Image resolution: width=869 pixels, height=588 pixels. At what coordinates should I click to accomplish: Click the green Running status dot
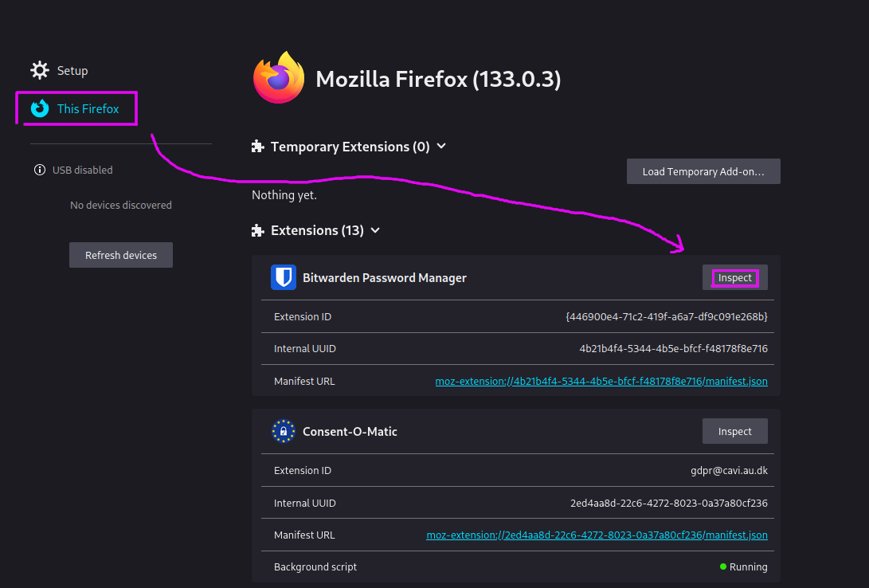pos(722,566)
